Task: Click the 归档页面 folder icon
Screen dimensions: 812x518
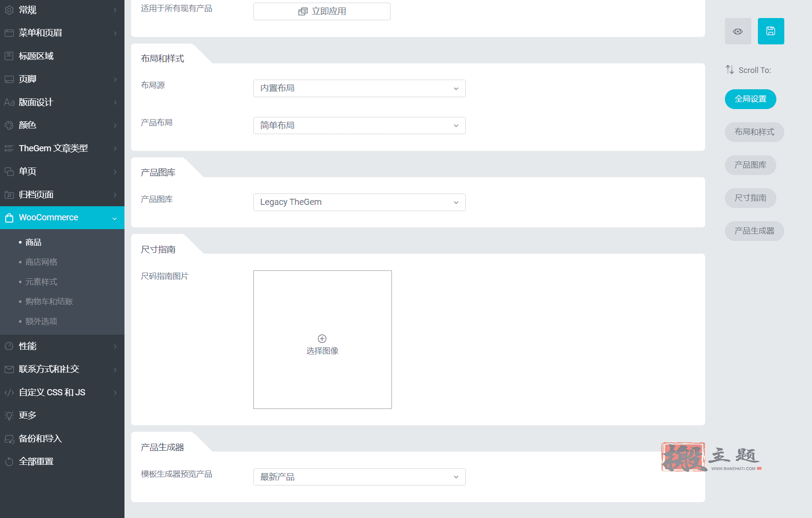Action: click(9, 195)
